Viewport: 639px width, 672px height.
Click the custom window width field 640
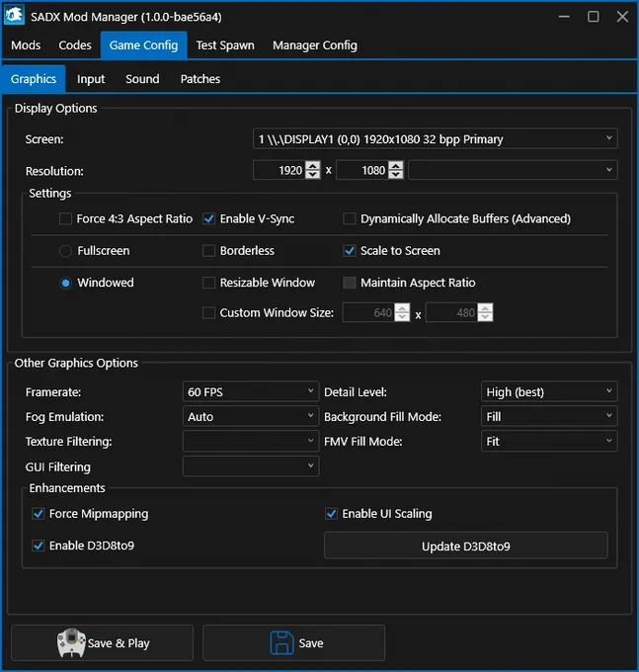(368, 312)
